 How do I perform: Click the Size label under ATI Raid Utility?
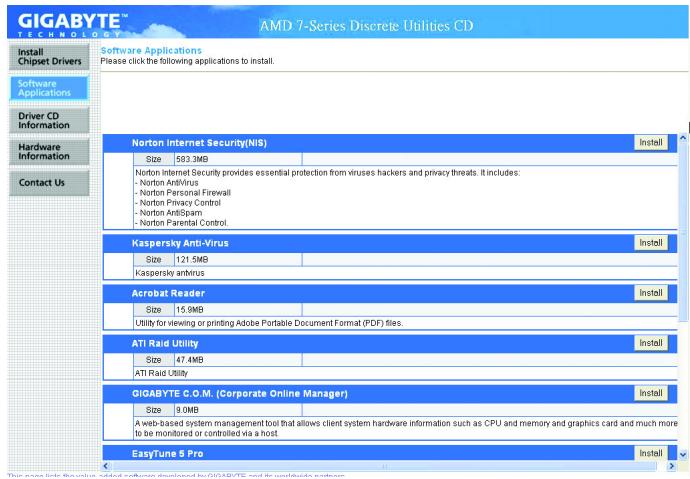tap(154, 360)
